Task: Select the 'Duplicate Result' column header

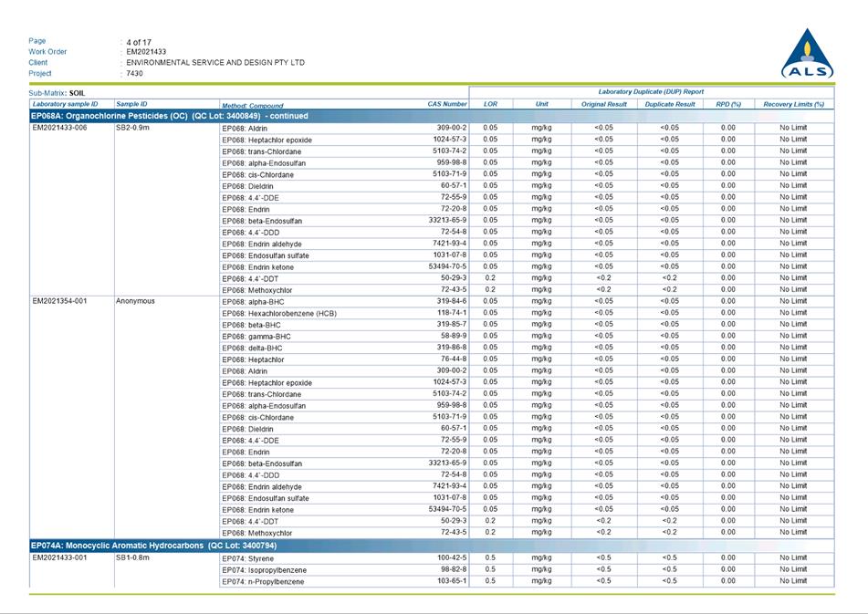Action: (x=670, y=104)
